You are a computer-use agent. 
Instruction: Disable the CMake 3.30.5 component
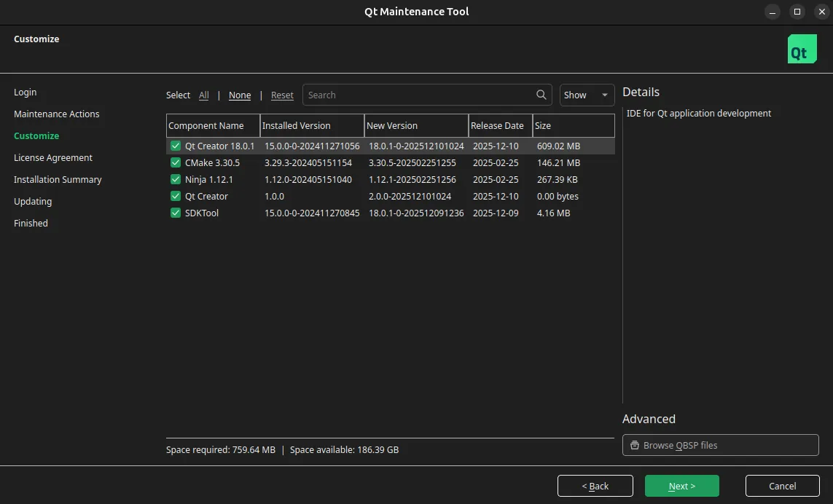175,162
